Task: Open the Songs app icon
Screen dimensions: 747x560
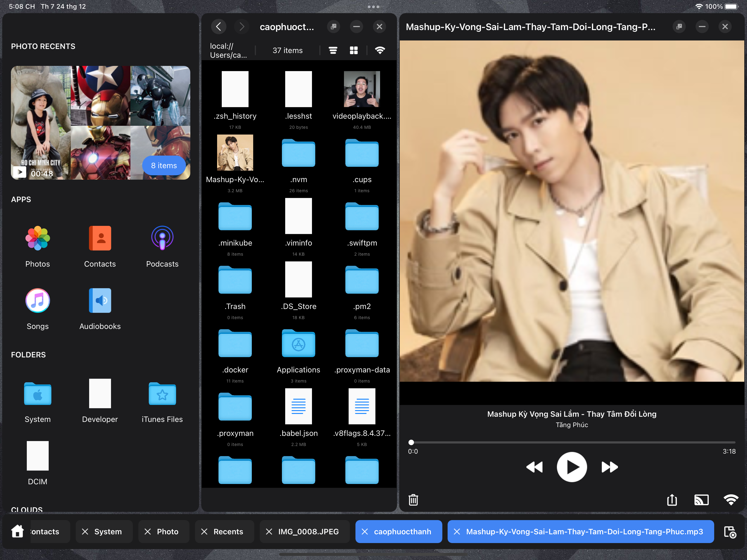Action: pos(37,301)
